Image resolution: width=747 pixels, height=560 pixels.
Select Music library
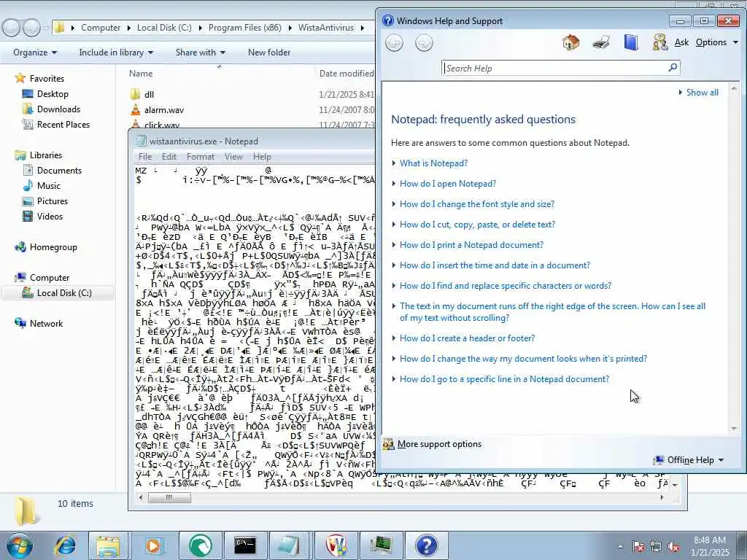[x=49, y=186]
